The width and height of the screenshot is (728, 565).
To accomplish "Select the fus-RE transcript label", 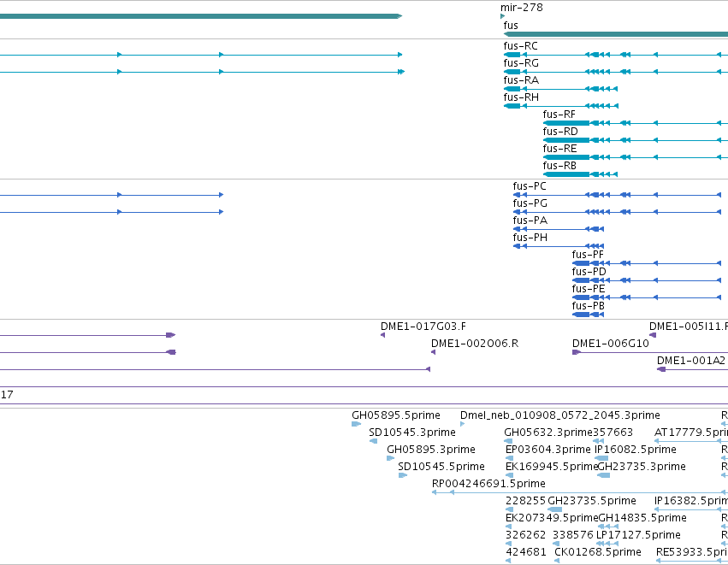I will pos(560,149).
